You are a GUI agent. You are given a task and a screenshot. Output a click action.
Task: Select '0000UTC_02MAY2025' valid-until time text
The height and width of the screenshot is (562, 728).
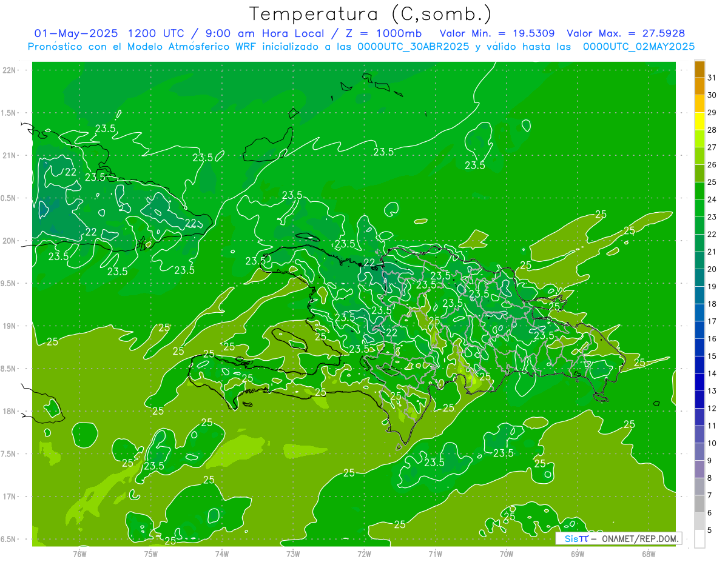pos(639,46)
